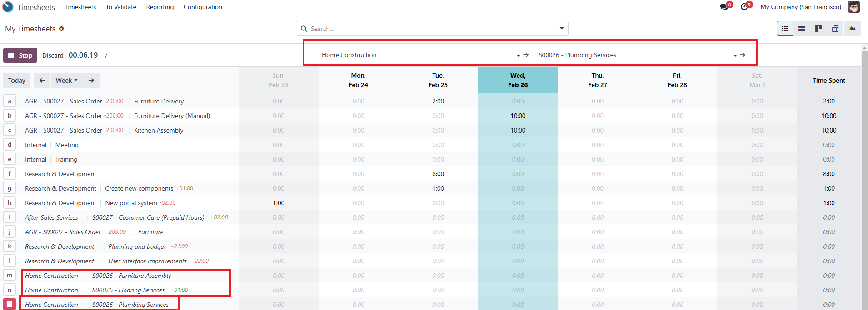868x310 pixels.
Task: Discard the running timer
Action: tap(53, 55)
